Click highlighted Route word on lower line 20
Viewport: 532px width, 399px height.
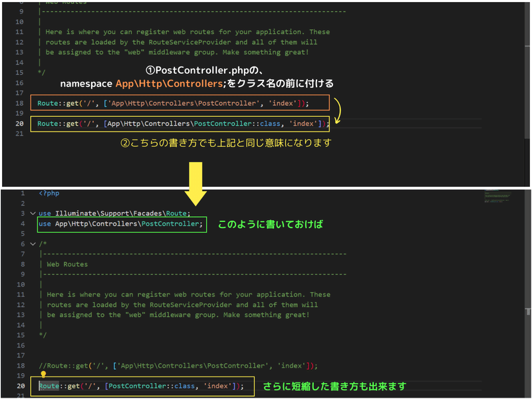coord(49,386)
